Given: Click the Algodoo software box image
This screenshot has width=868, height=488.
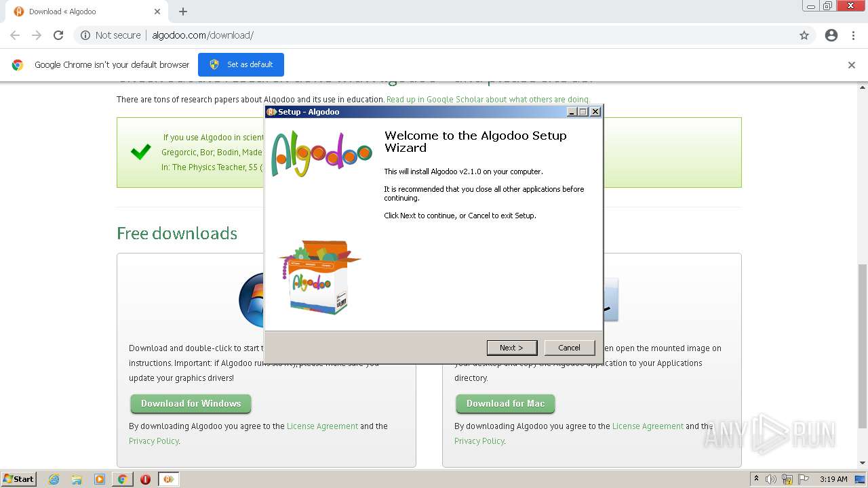Looking at the screenshot, I should (x=319, y=277).
